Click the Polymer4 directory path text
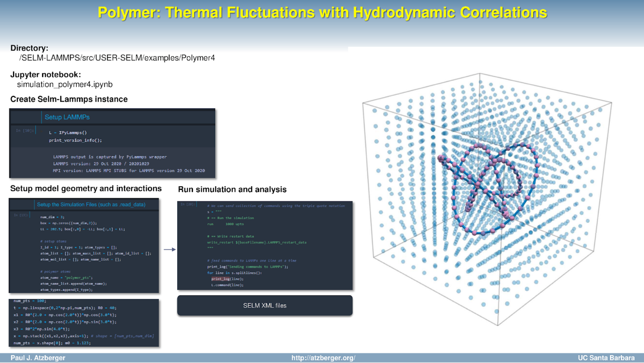 pos(117,58)
